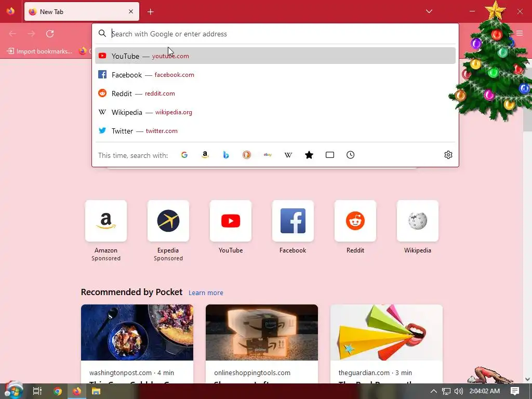Image resolution: width=532 pixels, height=399 pixels.
Task: Select the New Tab tab
Action: 82,11
